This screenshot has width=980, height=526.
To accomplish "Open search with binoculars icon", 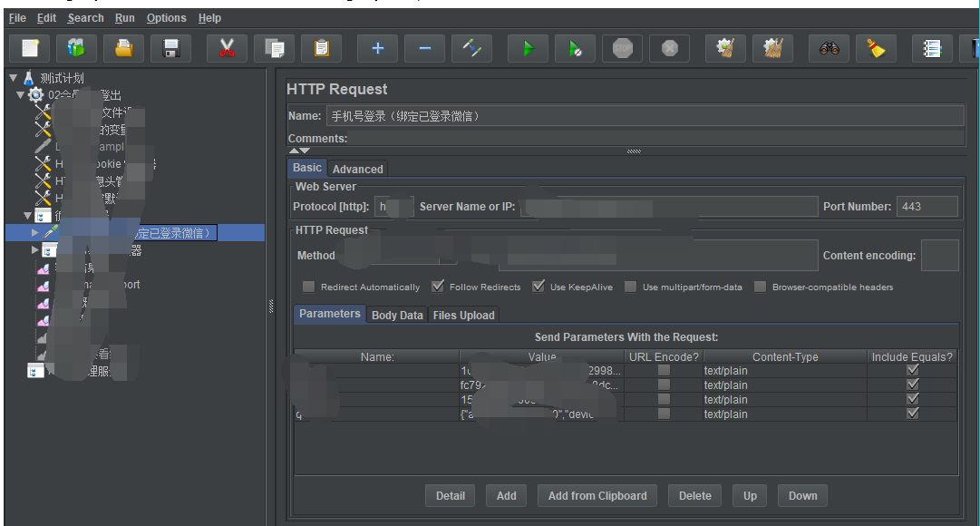I will (x=829, y=48).
